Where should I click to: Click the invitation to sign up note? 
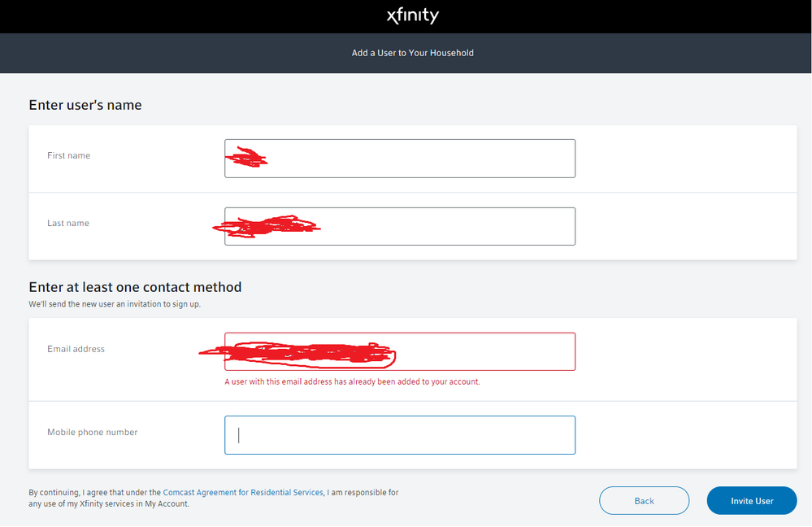114,304
